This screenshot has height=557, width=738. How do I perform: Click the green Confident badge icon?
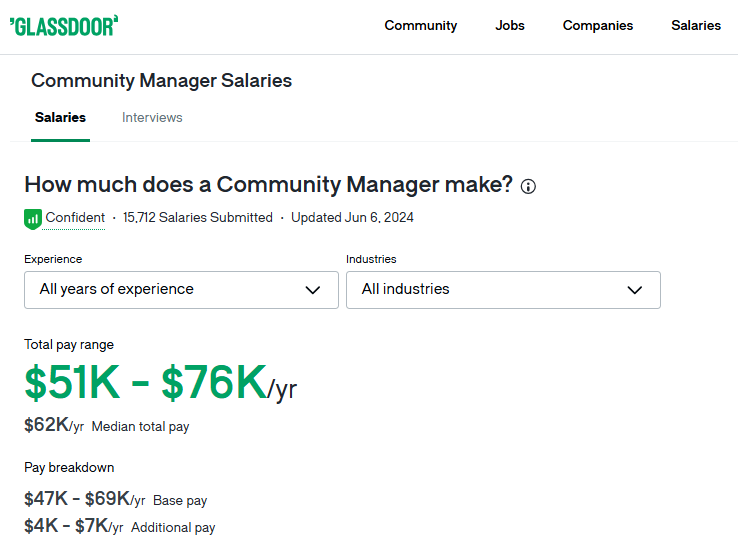tap(32, 219)
